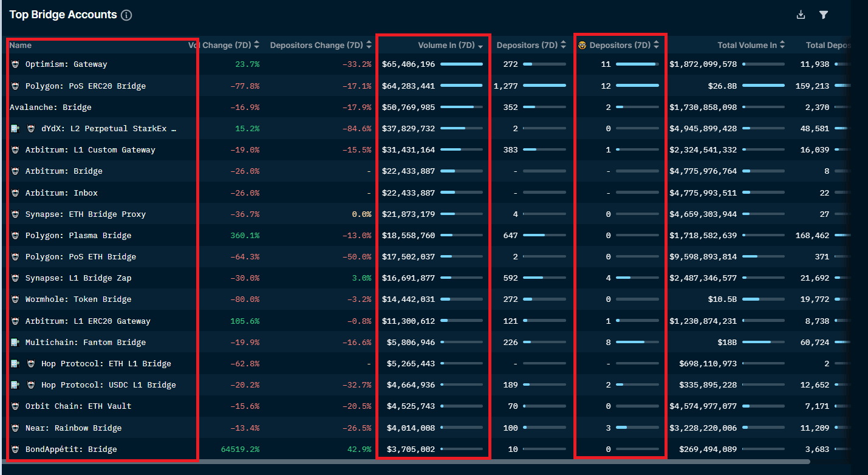Open the table filter funnel icon
The image size is (868, 475).
click(x=823, y=15)
